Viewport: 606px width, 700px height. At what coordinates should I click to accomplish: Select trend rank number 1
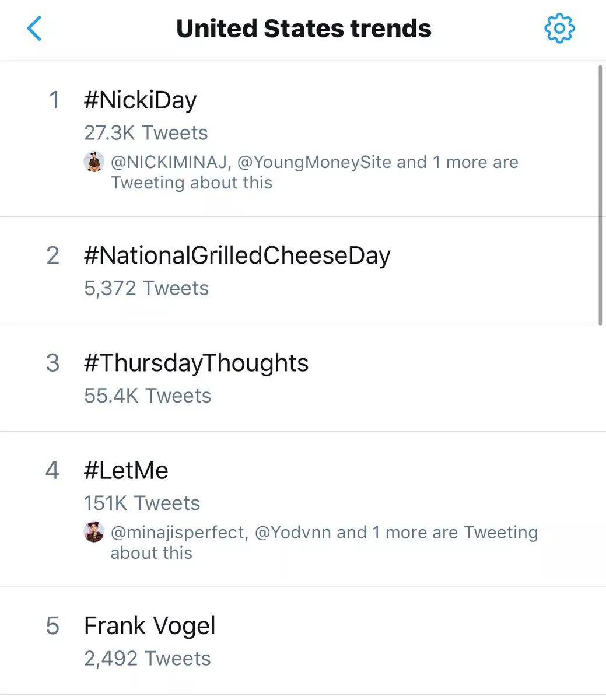click(54, 100)
